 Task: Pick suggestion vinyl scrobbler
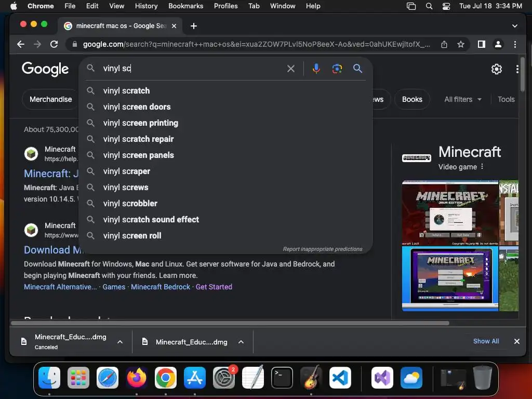pyautogui.click(x=226, y=204)
